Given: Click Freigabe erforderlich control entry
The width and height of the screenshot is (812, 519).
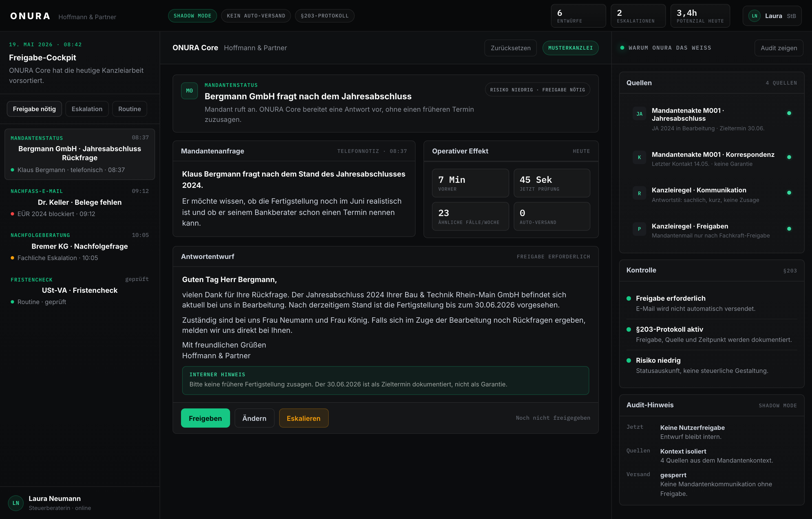Looking at the screenshot, I should [712, 304].
